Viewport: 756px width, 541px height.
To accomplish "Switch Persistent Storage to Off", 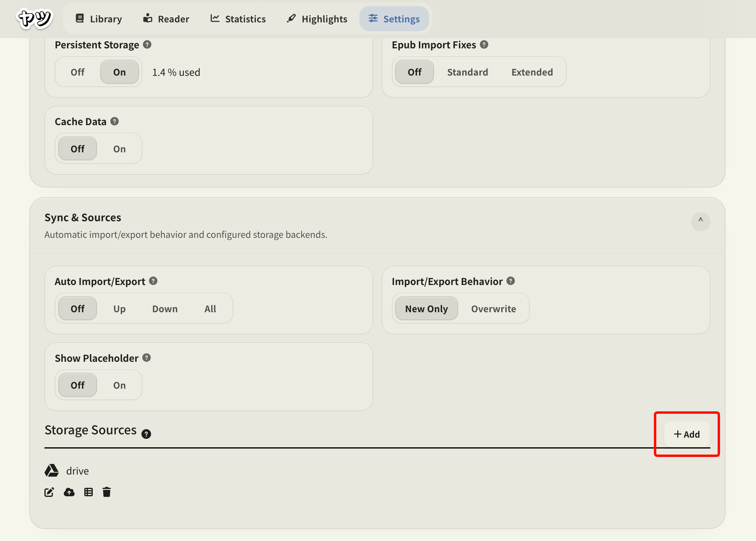I will (x=77, y=72).
